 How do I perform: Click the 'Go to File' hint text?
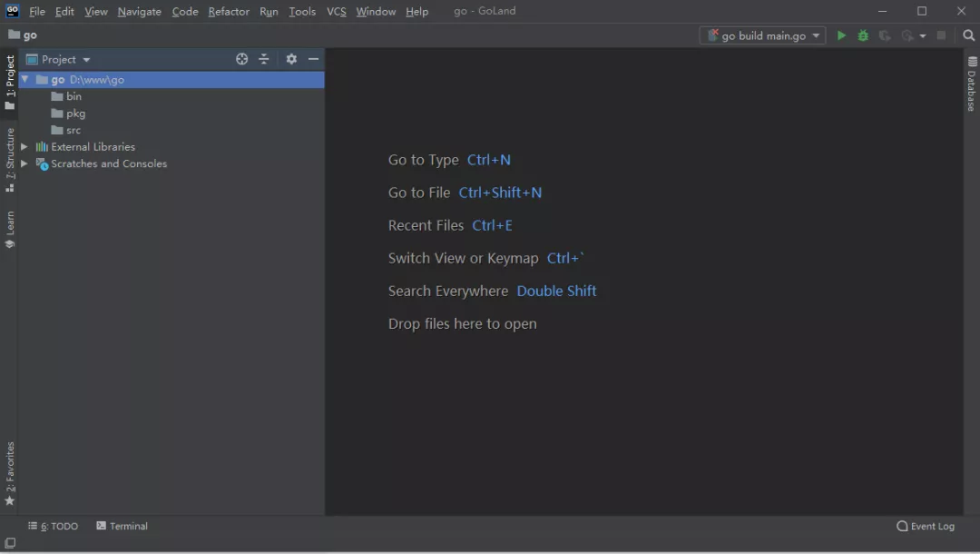[x=418, y=193]
